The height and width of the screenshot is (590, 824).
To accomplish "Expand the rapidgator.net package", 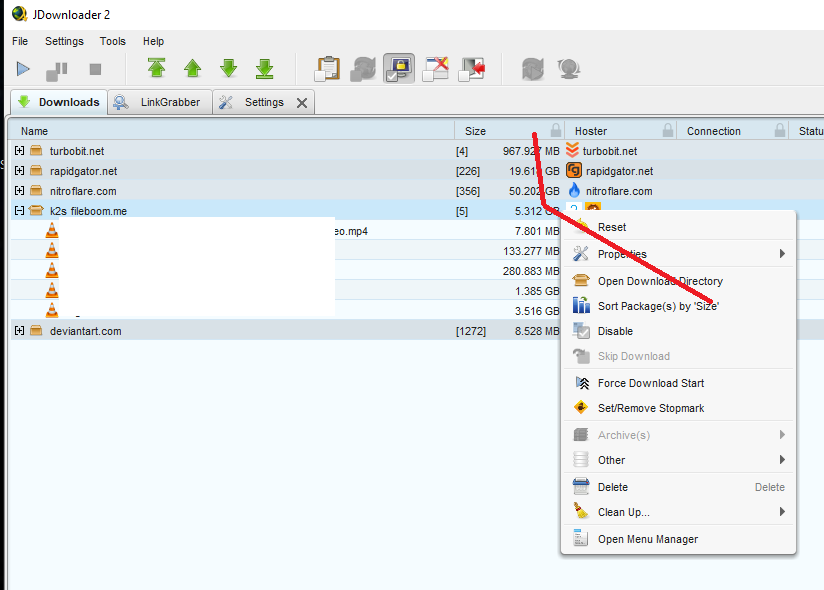I will point(19,171).
